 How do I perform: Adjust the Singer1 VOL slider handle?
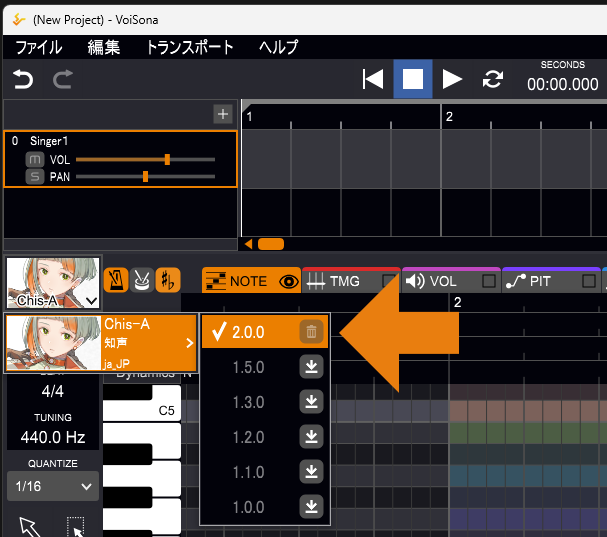point(167,159)
